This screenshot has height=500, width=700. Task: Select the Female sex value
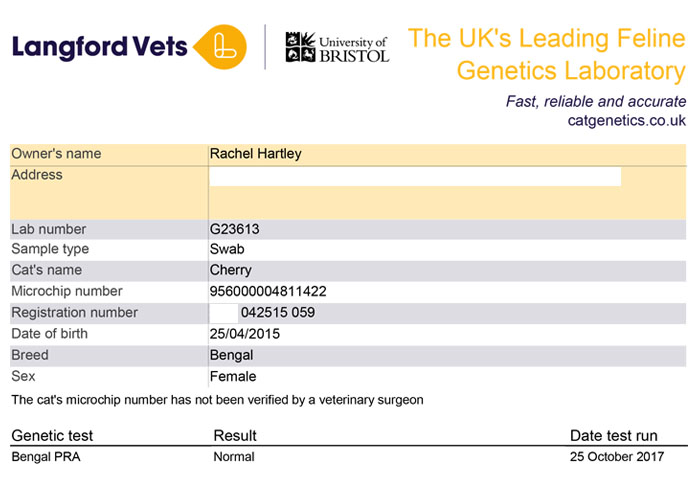click(233, 377)
